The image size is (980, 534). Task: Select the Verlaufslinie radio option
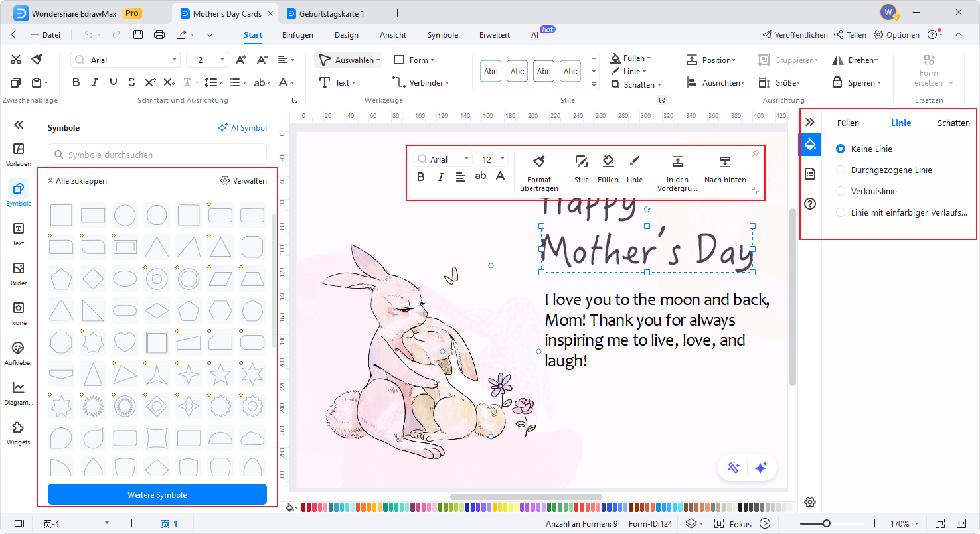click(x=841, y=192)
